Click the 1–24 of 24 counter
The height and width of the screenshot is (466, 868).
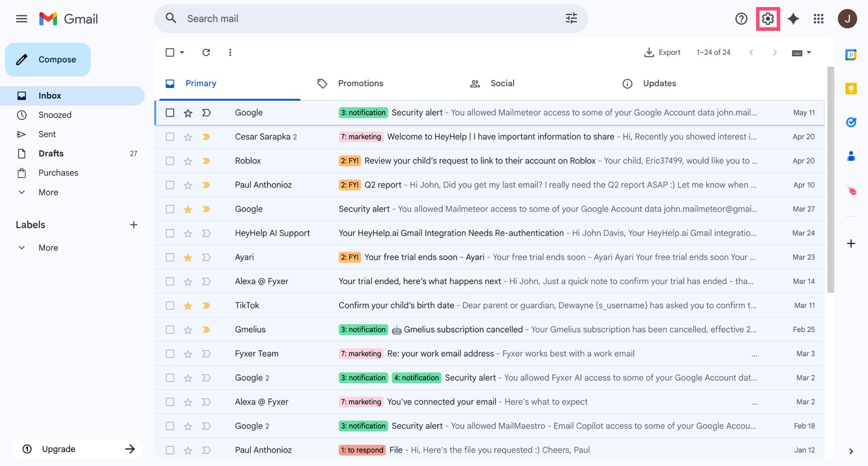tap(713, 52)
